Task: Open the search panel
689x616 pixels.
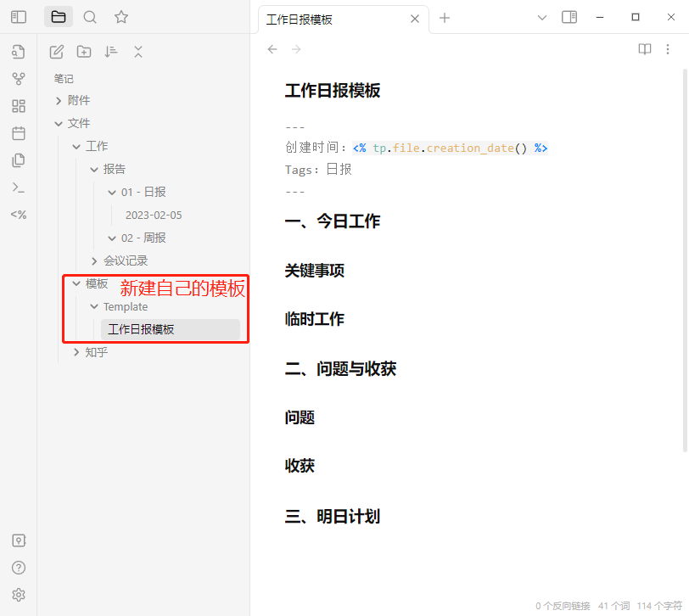Action: [x=90, y=17]
